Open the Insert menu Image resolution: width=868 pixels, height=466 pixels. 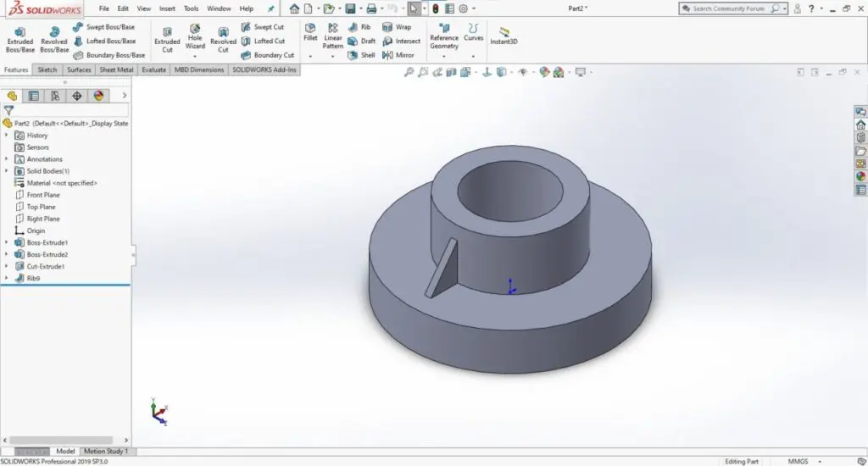coord(167,8)
